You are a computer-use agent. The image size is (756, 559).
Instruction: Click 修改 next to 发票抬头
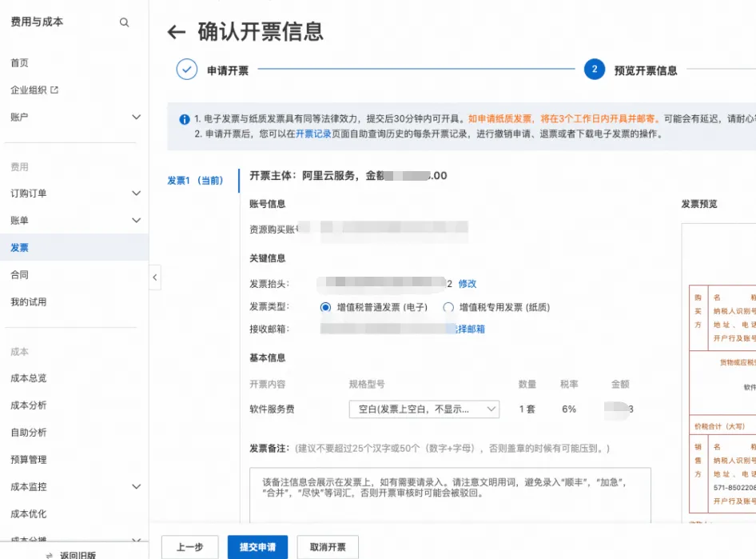point(466,283)
